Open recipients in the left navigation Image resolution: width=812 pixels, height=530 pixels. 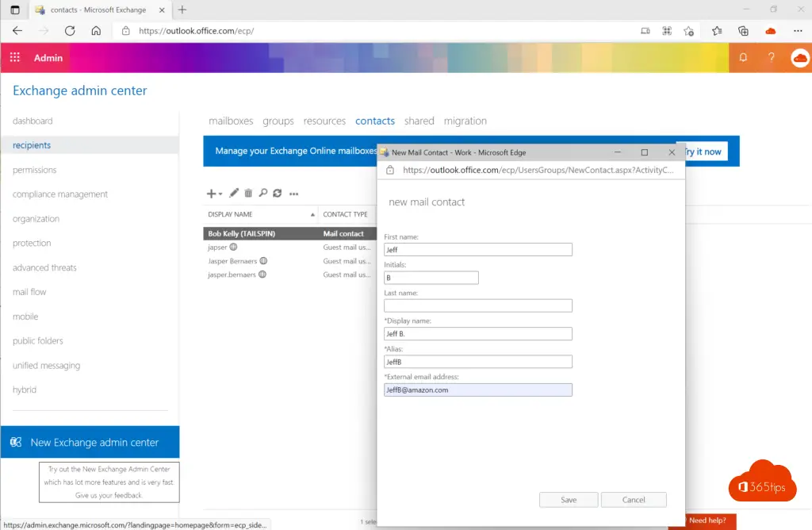[x=32, y=145]
